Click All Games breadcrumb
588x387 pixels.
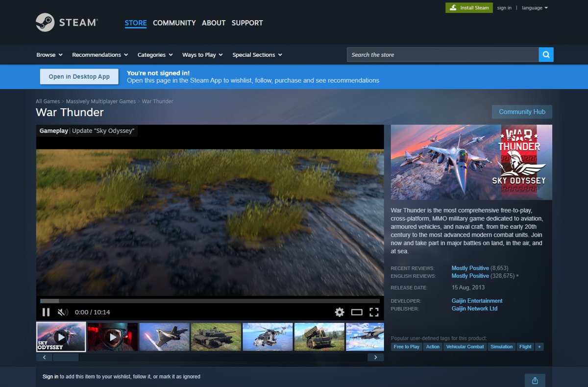[48, 101]
